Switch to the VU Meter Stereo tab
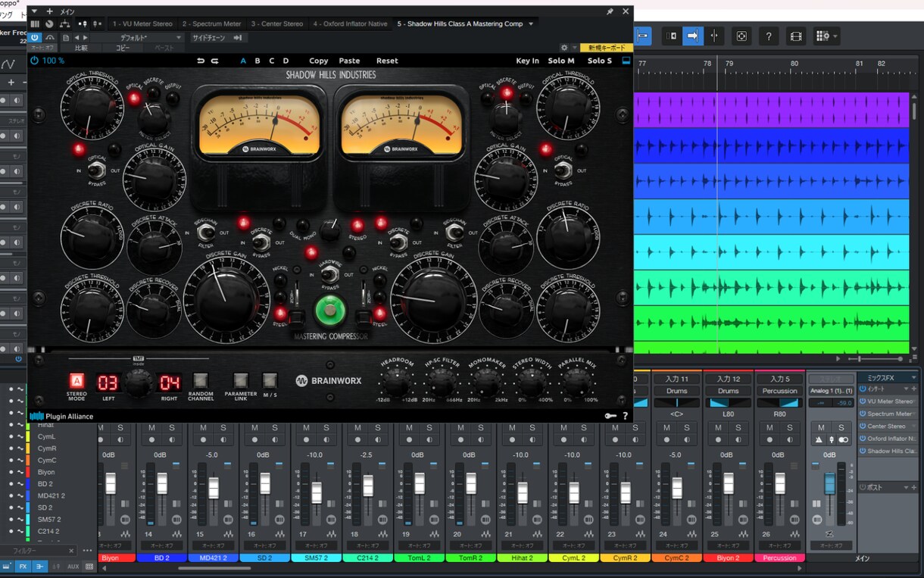This screenshot has width=924, height=578. [142, 23]
